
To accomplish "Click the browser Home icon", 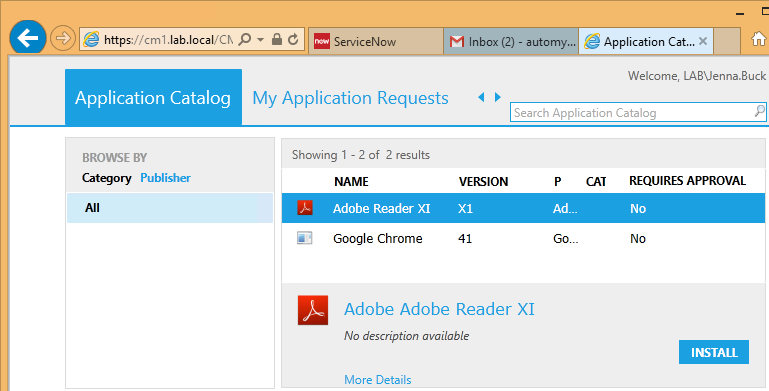I will 758,39.
